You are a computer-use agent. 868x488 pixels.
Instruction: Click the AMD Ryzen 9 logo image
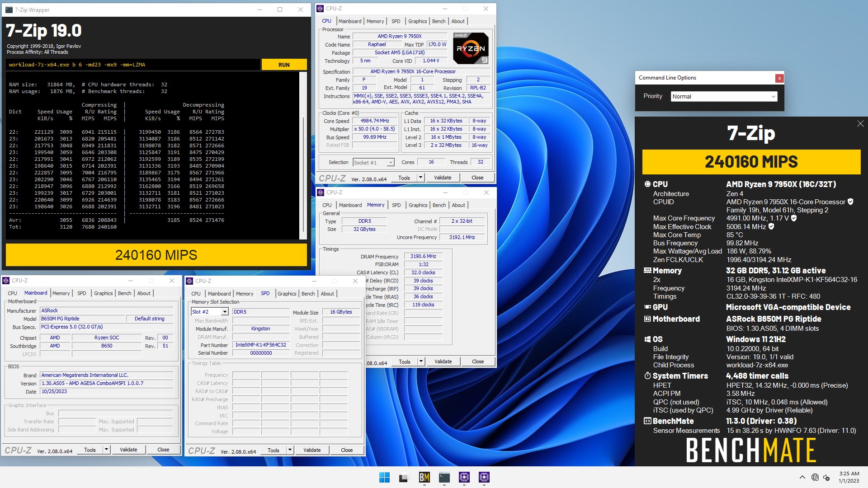(x=471, y=48)
